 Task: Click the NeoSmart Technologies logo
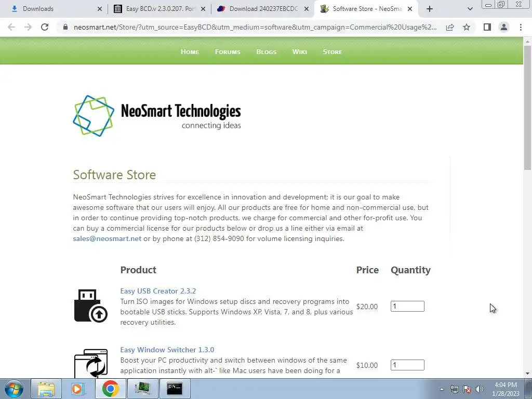(157, 116)
